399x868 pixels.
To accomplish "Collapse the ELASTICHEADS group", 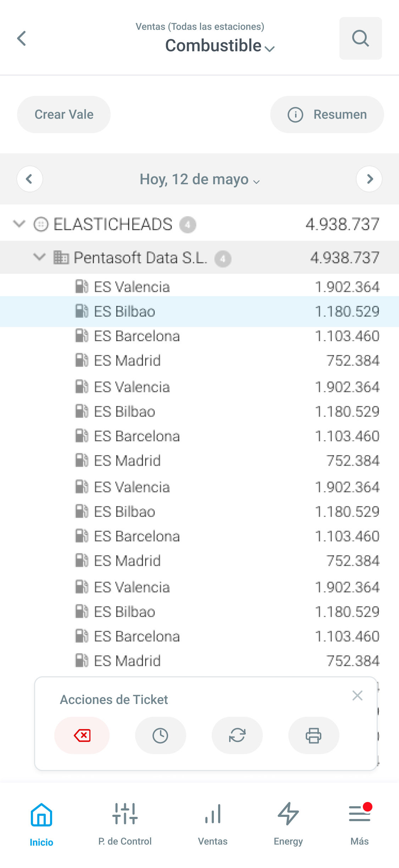I will click(x=19, y=224).
